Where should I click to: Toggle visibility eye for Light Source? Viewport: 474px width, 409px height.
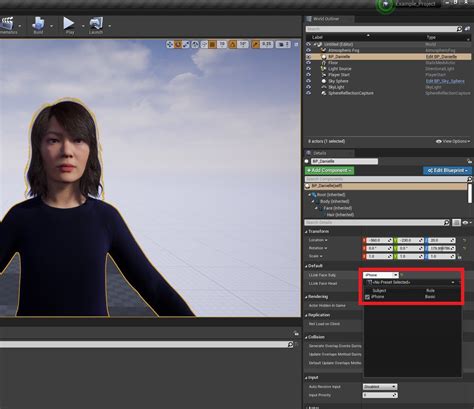(x=308, y=69)
